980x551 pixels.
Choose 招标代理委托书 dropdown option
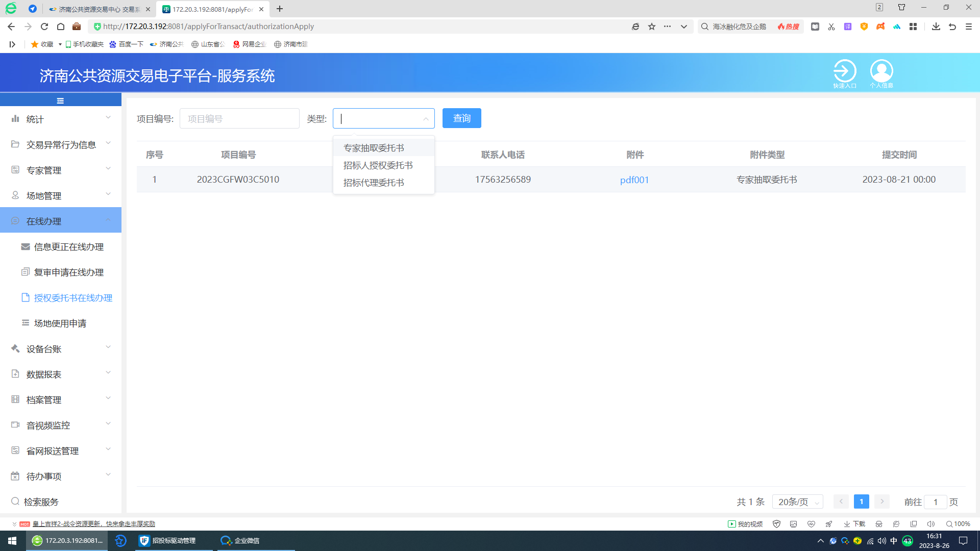[x=373, y=183]
